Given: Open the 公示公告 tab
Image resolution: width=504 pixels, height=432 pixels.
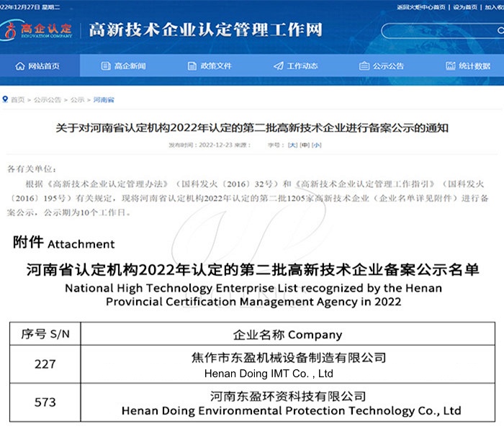Looking at the screenshot, I should (382, 66).
